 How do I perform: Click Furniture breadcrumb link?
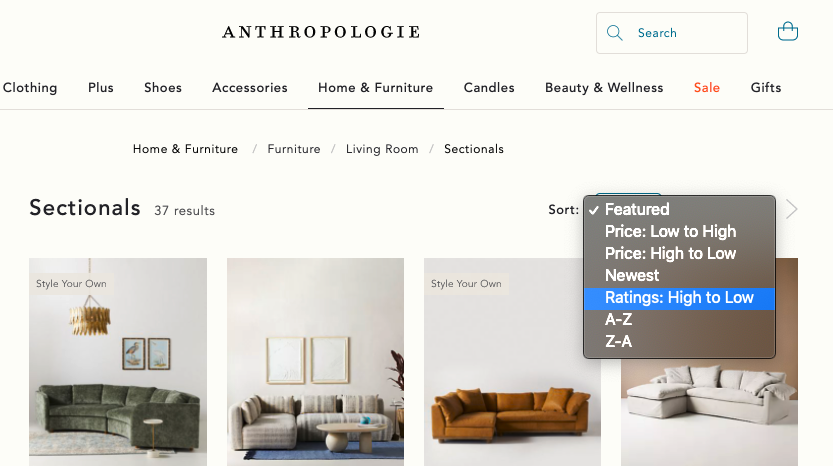(294, 149)
